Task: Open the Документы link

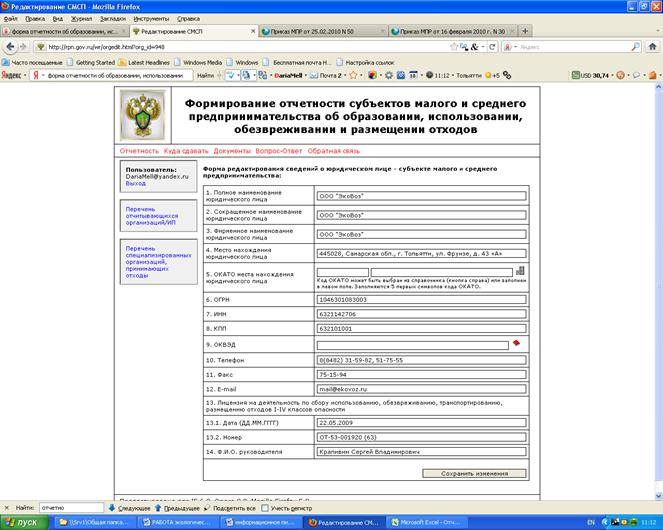Action: (x=232, y=151)
